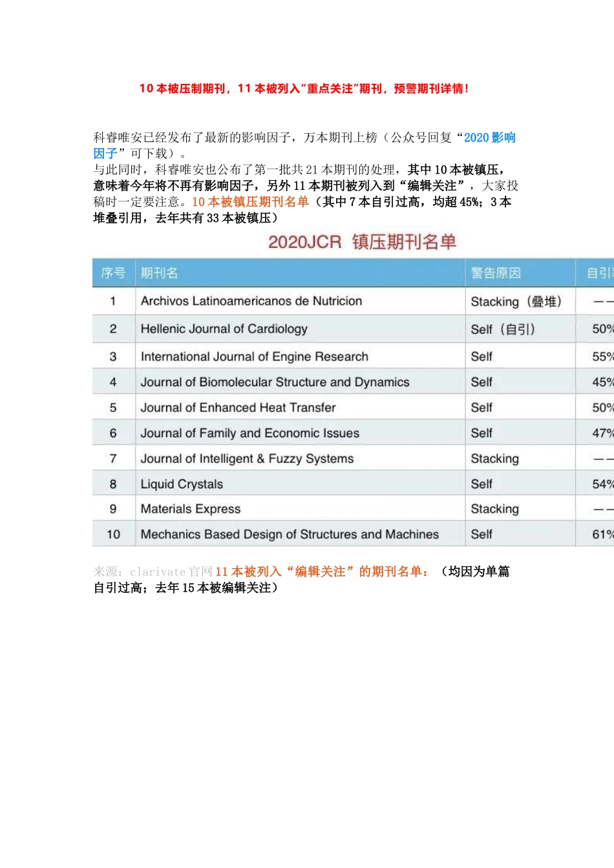Click the "序号" column header
Screen dimensions: 614x868
113,273
